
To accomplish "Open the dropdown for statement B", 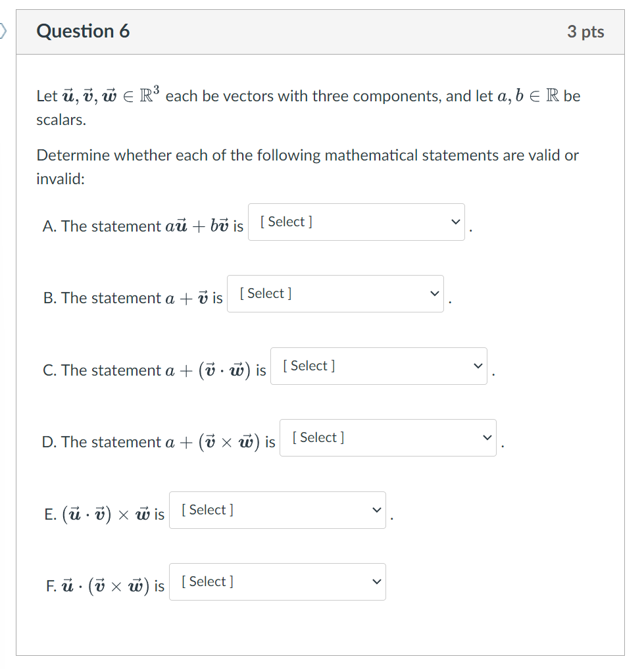I will pos(335,293).
